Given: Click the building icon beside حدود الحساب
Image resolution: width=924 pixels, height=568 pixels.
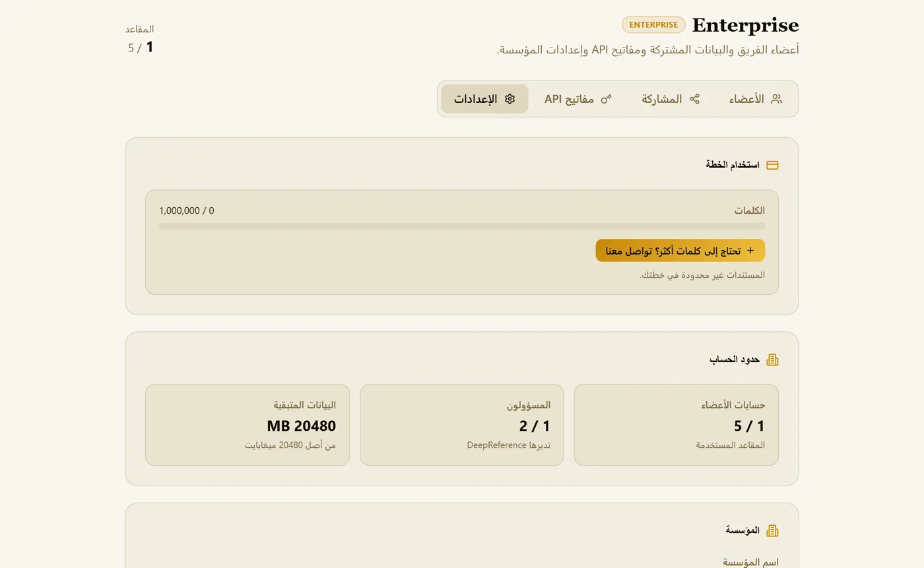Looking at the screenshot, I should 772,360.
